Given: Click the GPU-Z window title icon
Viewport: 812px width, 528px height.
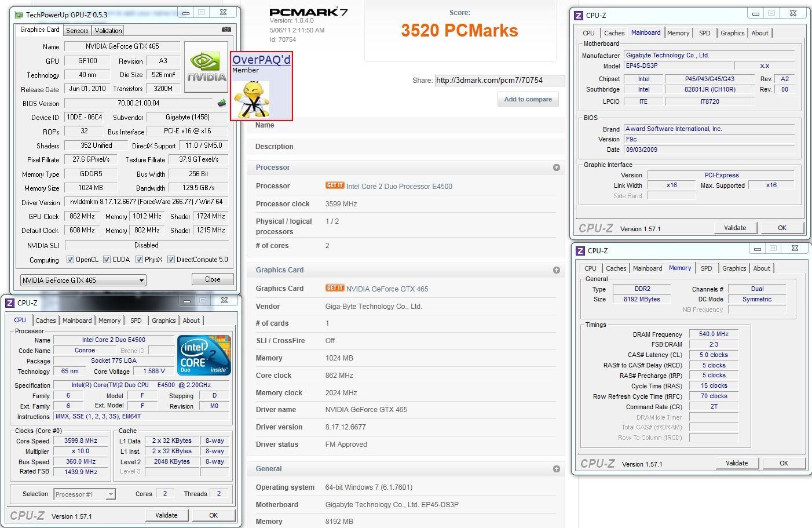Looking at the screenshot, I should pyautogui.click(x=19, y=14).
